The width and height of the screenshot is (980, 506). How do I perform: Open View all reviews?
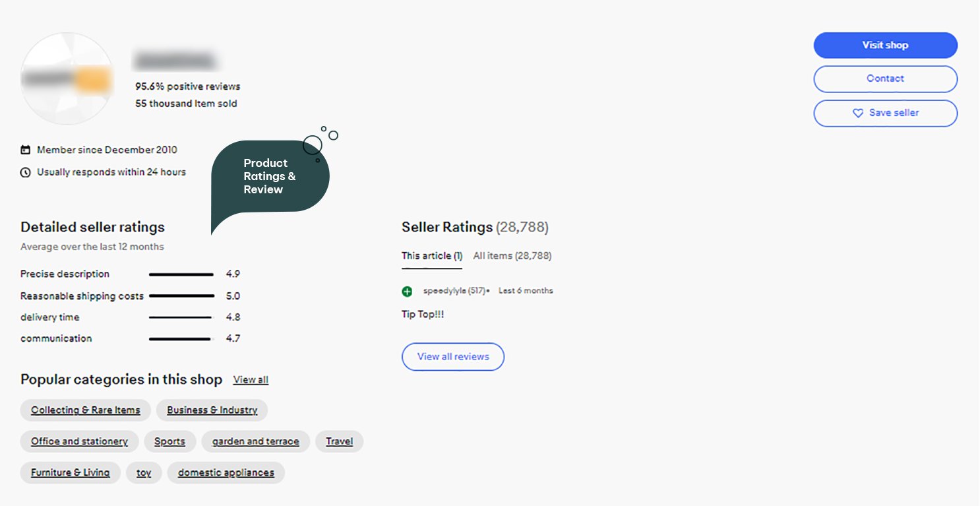(453, 357)
